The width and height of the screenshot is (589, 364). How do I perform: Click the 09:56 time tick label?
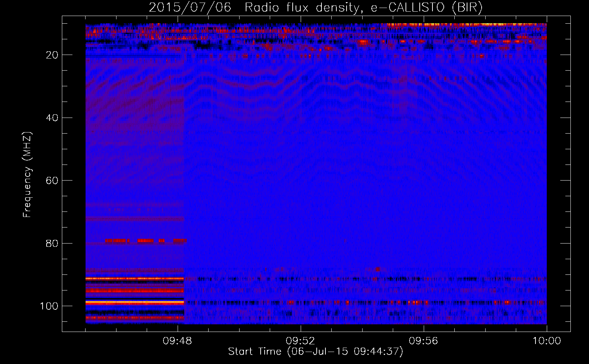[423, 341]
